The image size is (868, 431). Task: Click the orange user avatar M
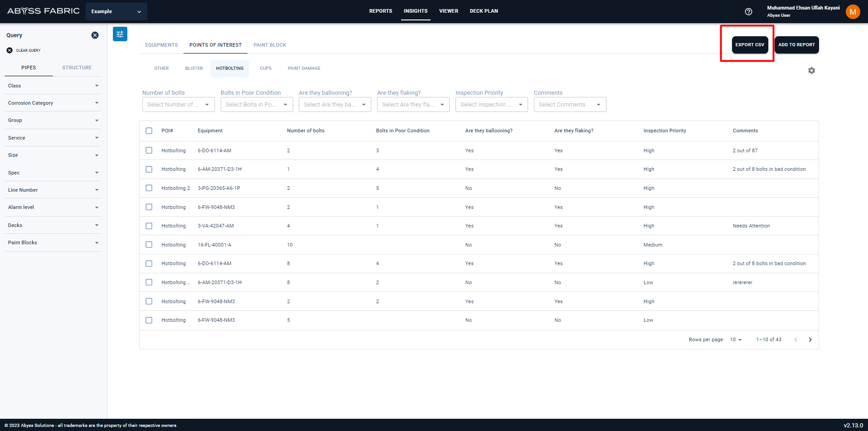(x=853, y=12)
